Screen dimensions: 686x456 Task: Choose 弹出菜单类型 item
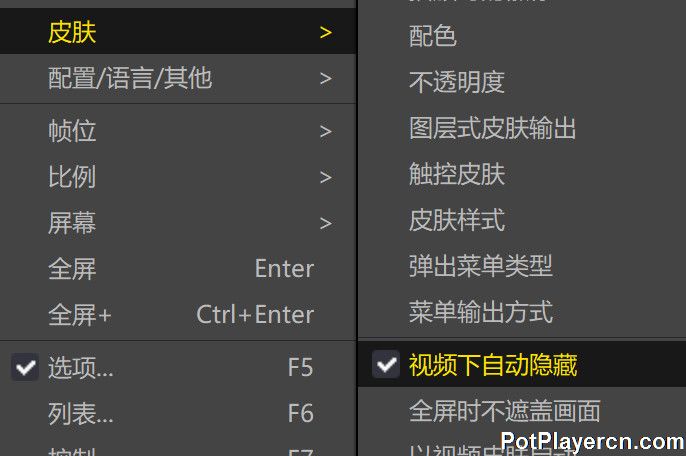(522, 266)
